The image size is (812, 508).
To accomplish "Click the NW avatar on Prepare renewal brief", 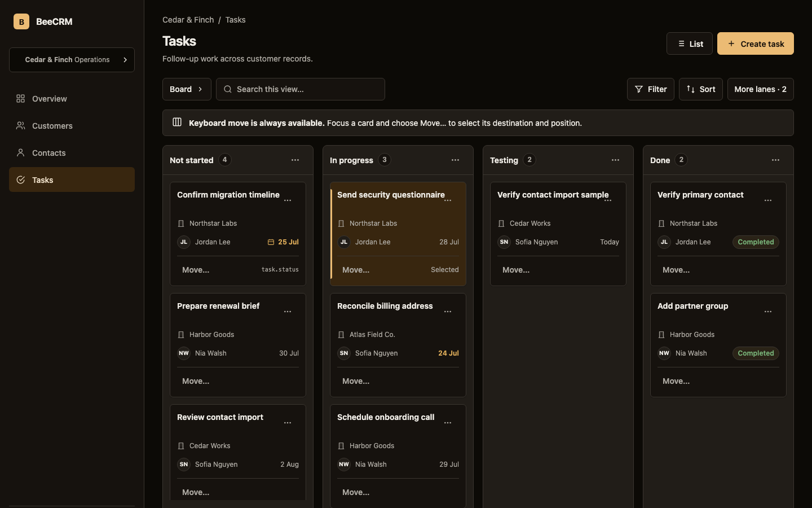I will [184, 353].
